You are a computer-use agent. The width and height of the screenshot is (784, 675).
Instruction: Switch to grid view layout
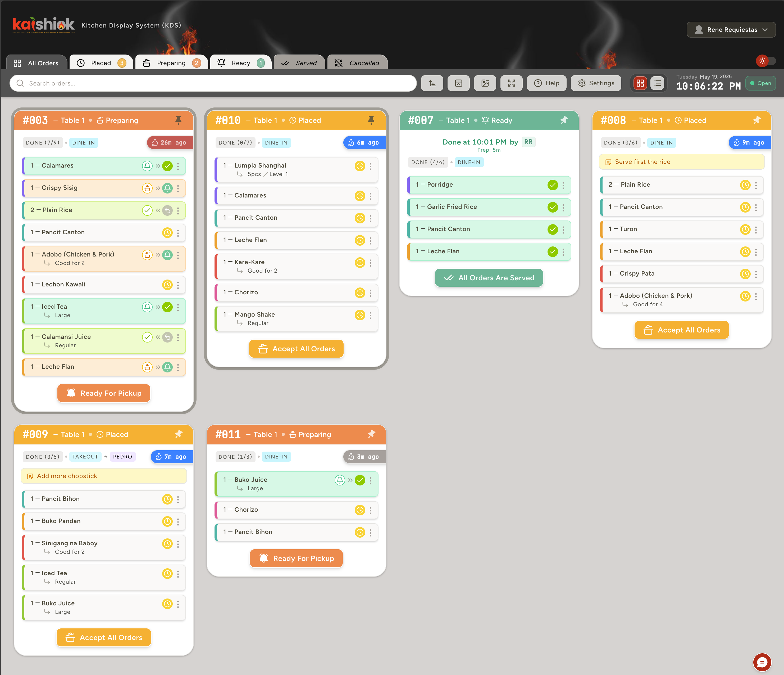pyautogui.click(x=640, y=83)
